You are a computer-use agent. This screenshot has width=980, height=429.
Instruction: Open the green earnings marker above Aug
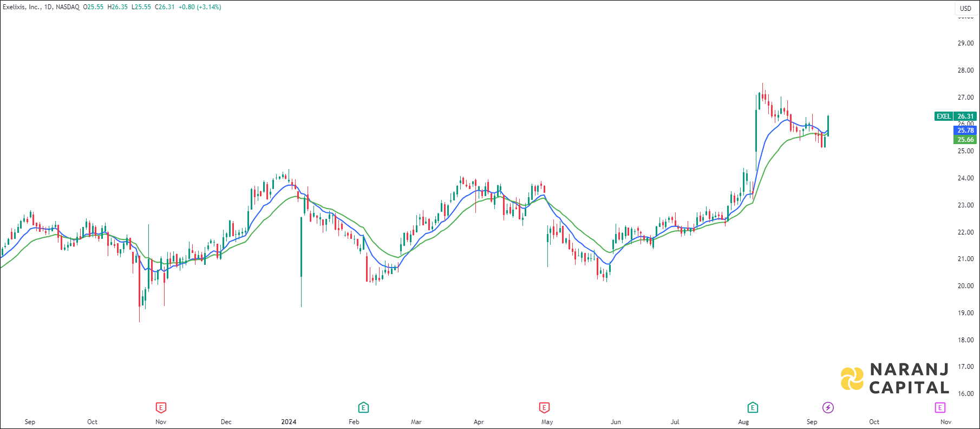click(x=753, y=407)
